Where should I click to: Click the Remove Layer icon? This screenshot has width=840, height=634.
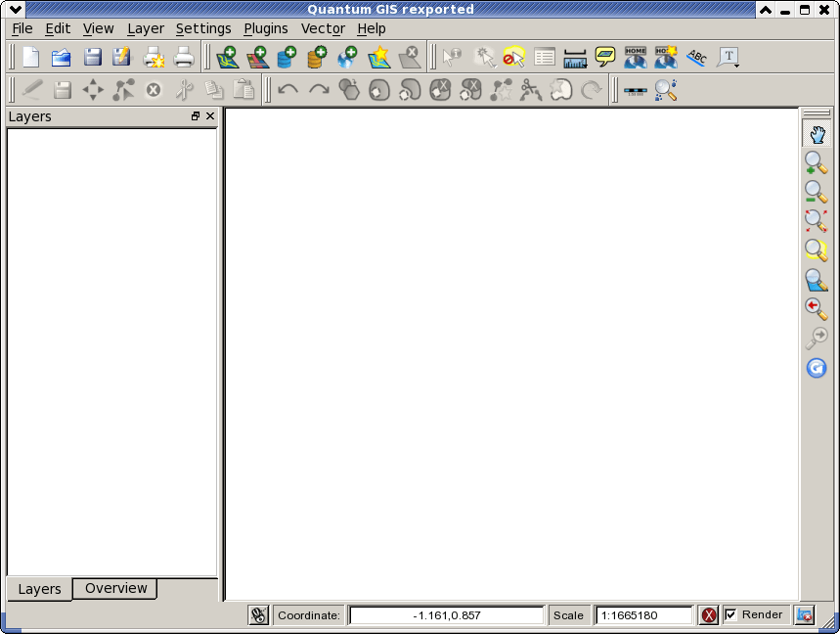[410, 58]
